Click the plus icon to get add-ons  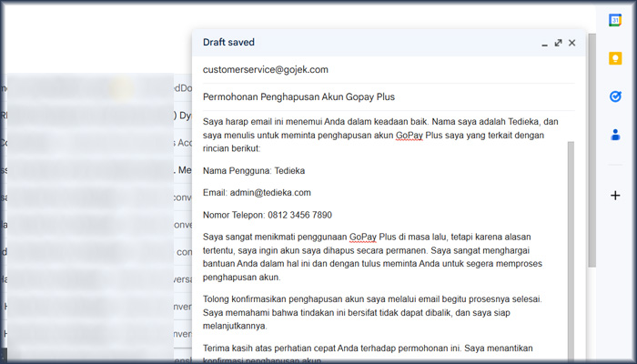click(615, 196)
